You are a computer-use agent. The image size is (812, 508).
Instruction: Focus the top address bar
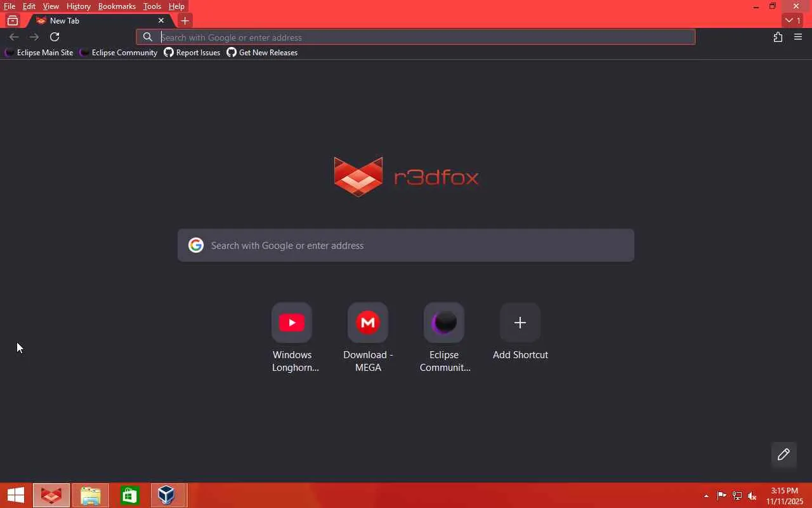pos(416,37)
